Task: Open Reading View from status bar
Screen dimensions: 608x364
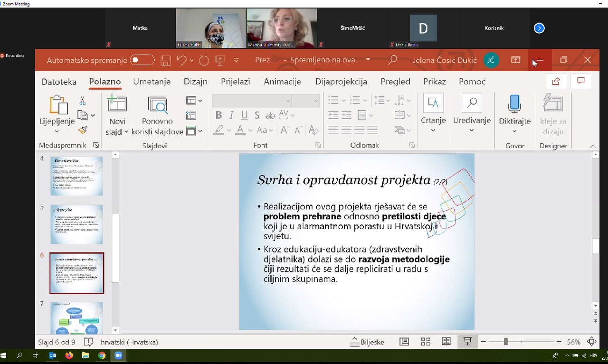Action: pyautogui.click(x=446, y=342)
